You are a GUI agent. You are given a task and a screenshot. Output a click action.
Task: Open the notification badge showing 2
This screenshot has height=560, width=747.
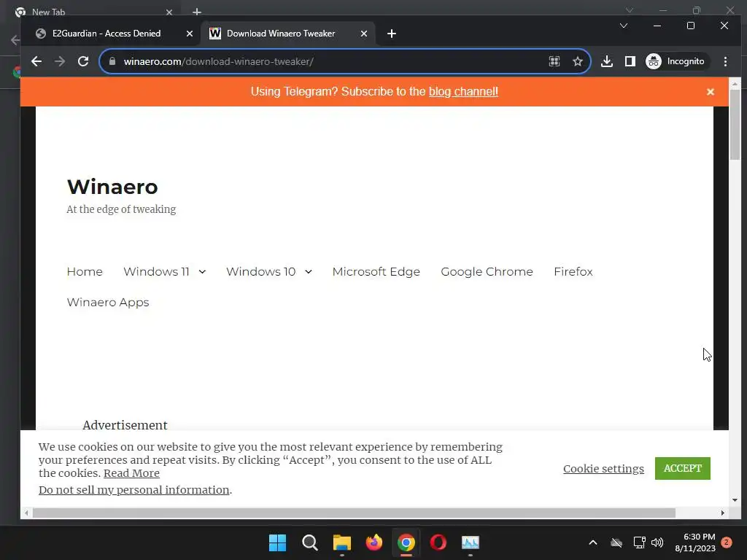(727, 542)
